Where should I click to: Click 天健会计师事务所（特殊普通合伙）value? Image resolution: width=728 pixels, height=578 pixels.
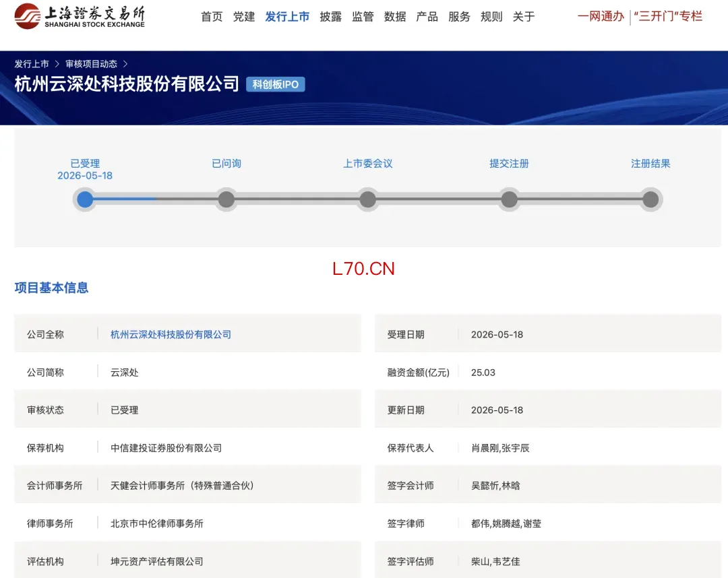tap(182, 486)
